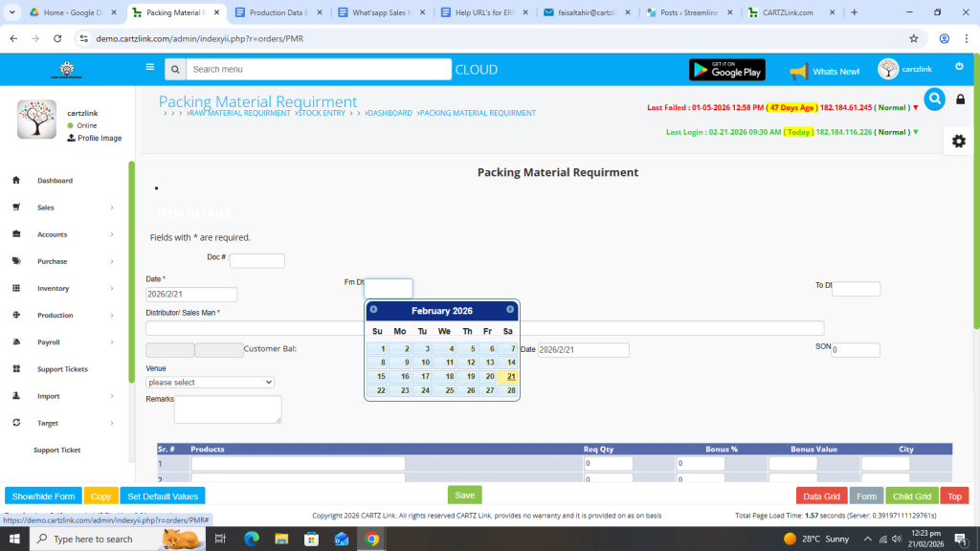Open Microsoft Edge from taskbar
The height and width of the screenshot is (551, 980).
[252, 539]
